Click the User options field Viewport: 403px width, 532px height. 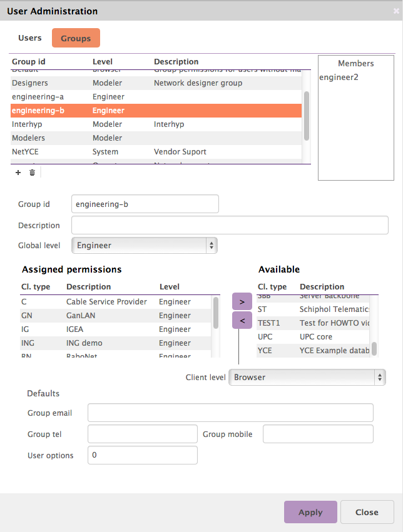(x=143, y=456)
